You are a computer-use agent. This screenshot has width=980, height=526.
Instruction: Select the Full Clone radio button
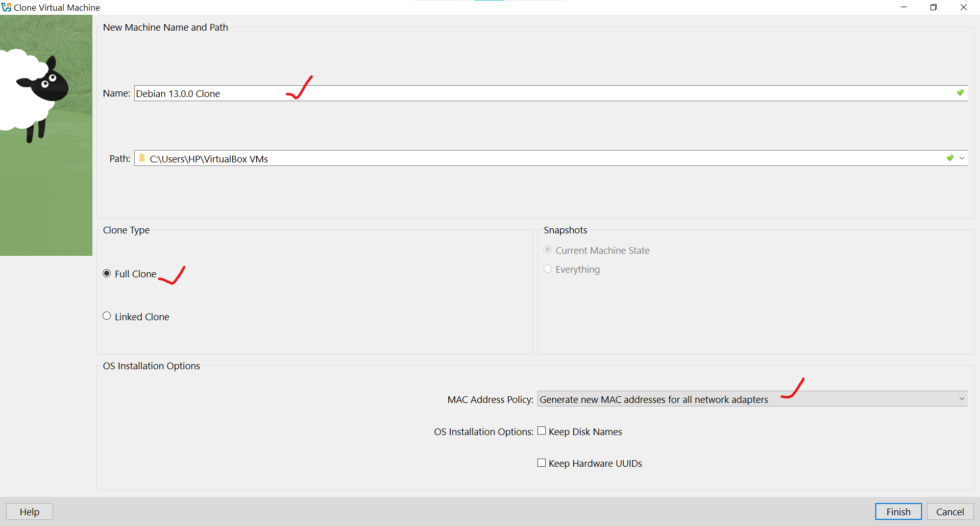point(107,274)
